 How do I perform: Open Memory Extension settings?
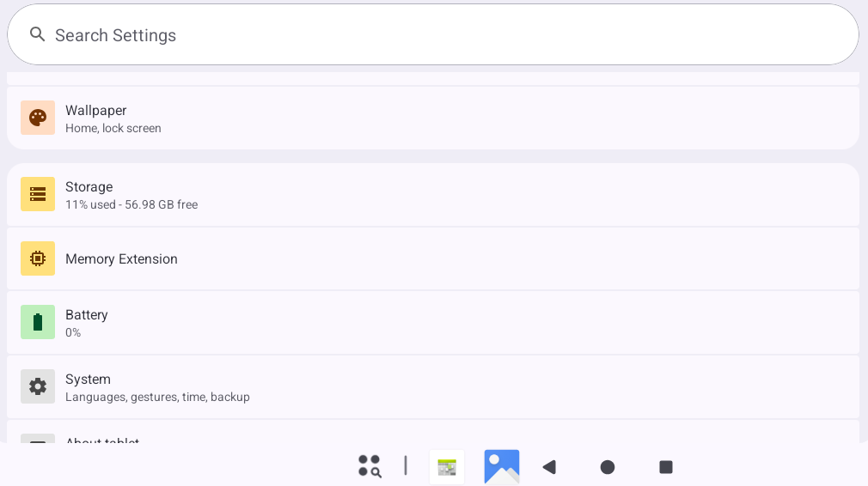coord(433,258)
